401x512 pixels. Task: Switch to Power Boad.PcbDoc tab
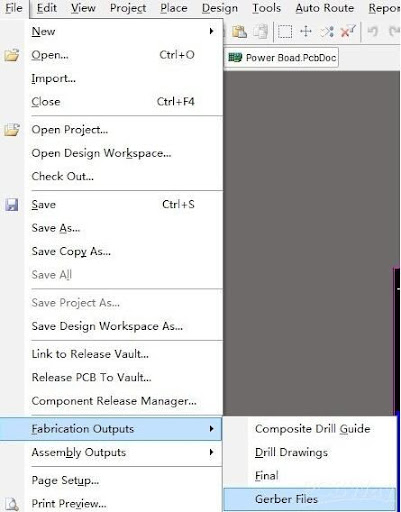pos(282,58)
